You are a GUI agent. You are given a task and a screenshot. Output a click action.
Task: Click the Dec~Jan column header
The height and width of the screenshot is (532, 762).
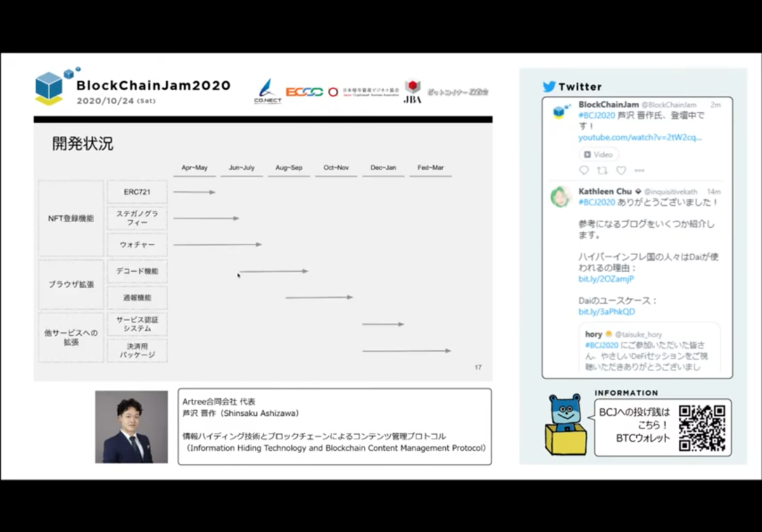tap(383, 168)
